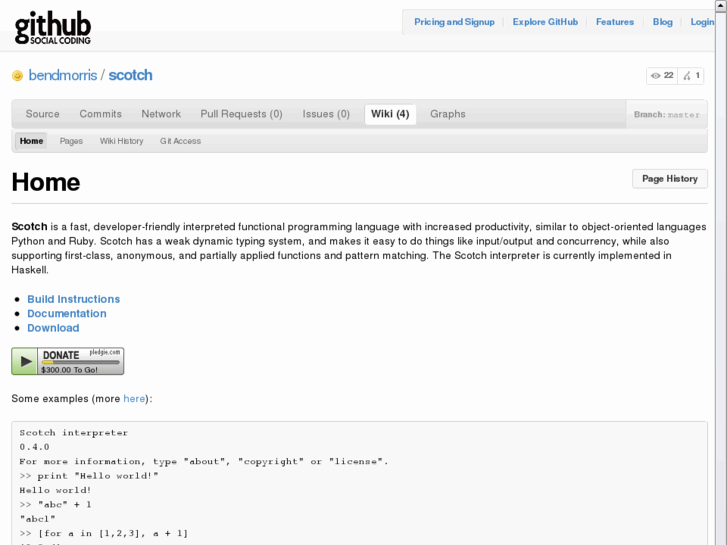Viewport: 727px width, 545px height.
Task: Click the '[for a in [1,2,3], a + 1]' line
Action: (104, 533)
